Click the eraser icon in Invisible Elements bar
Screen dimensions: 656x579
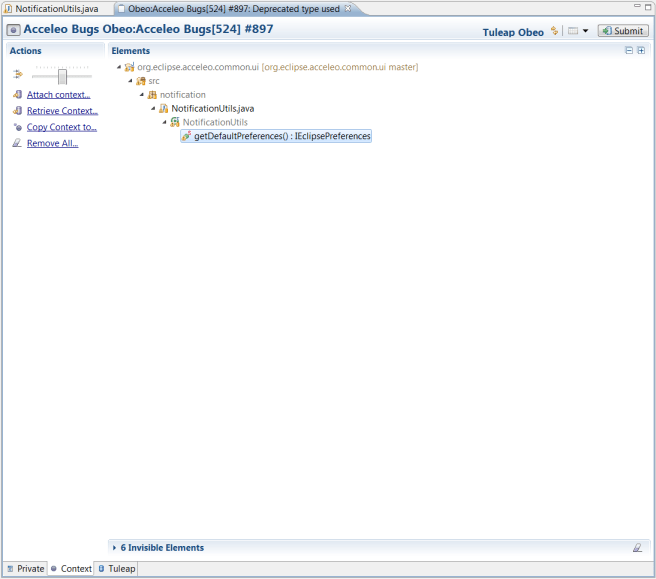[637, 548]
